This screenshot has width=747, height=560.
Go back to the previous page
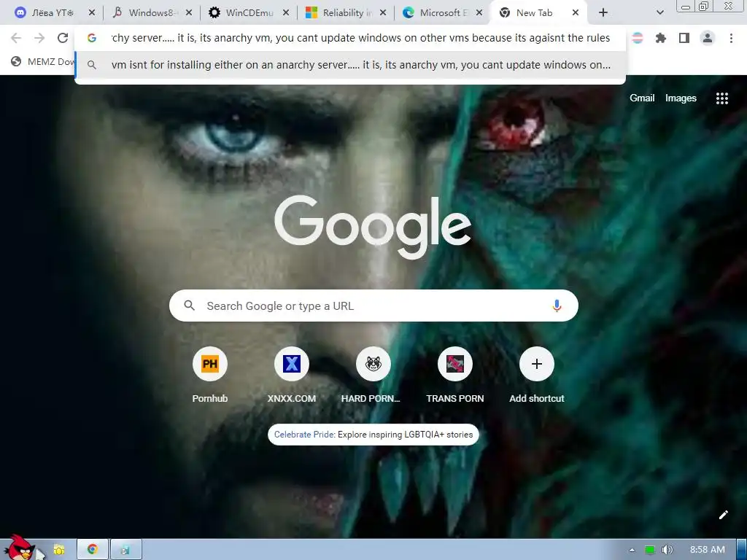[16, 38]
